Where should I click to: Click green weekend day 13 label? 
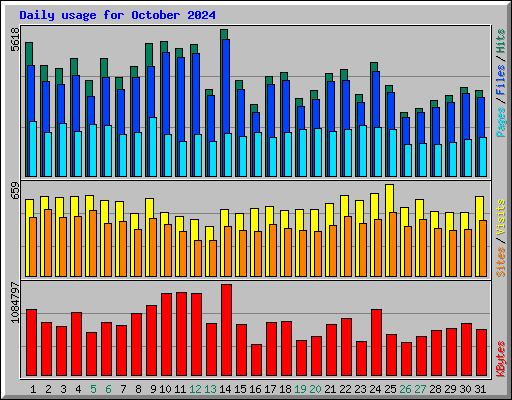point(210,389)
